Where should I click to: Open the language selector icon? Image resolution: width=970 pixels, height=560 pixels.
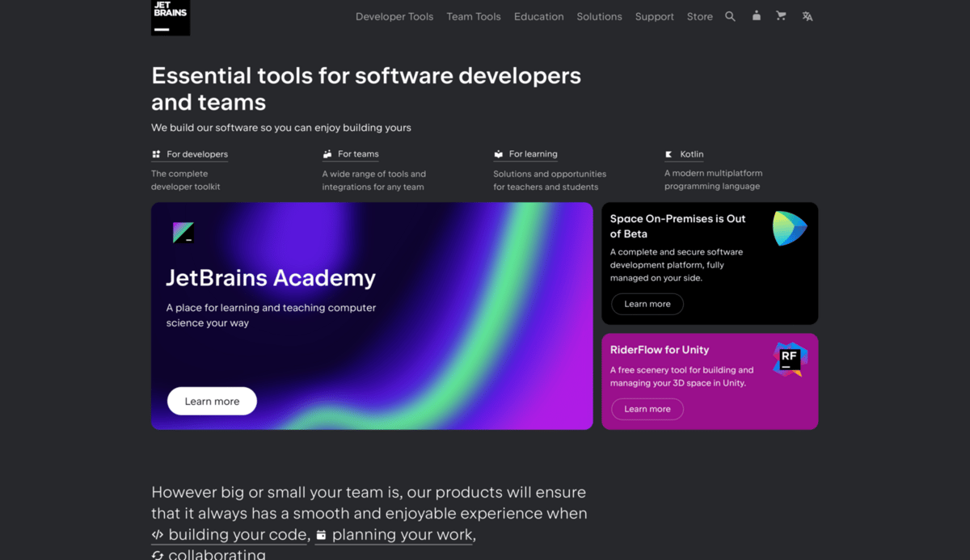click(807, 16)
